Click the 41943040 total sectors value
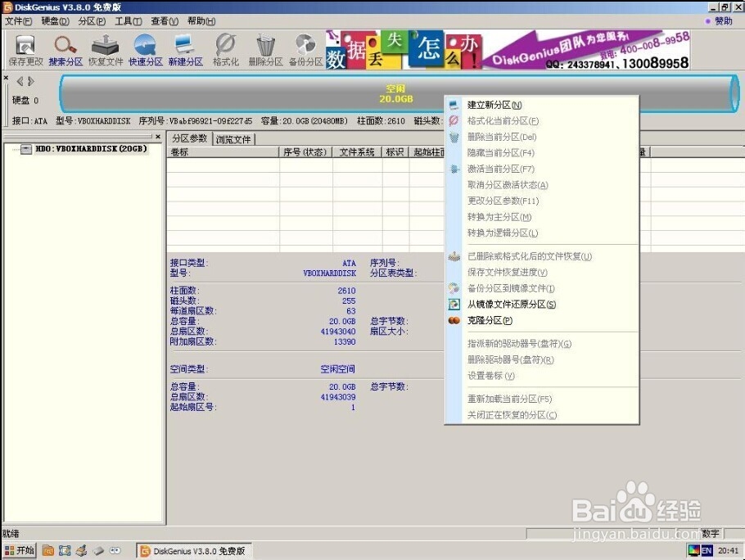This screenshot has width=745, height=560. [338, 332]
